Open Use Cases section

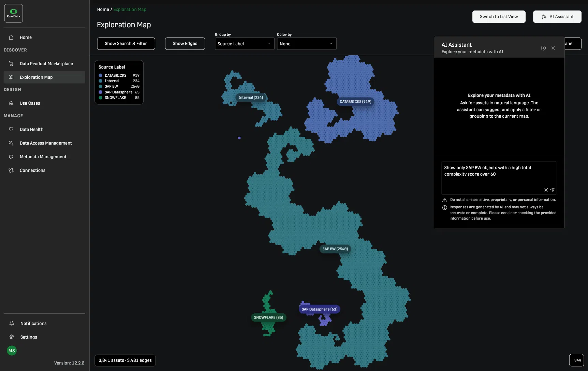[x=44, y=103]
